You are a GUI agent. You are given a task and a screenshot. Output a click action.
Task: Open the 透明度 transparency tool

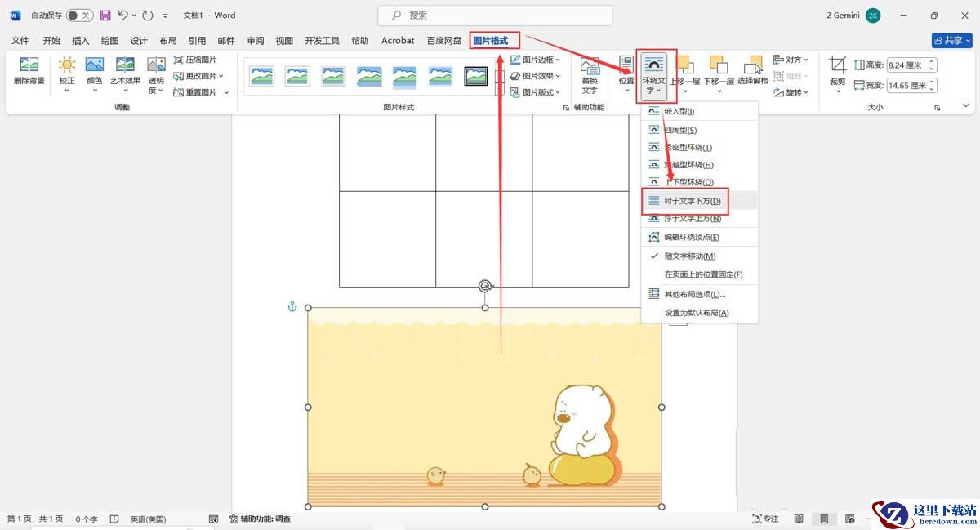click(156, 74)
